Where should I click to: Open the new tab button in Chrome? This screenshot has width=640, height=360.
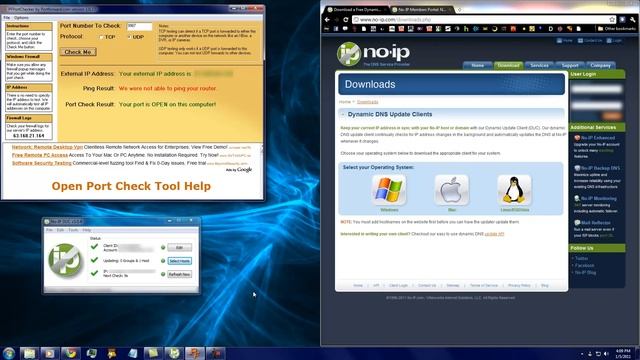(x=459, y=9)
